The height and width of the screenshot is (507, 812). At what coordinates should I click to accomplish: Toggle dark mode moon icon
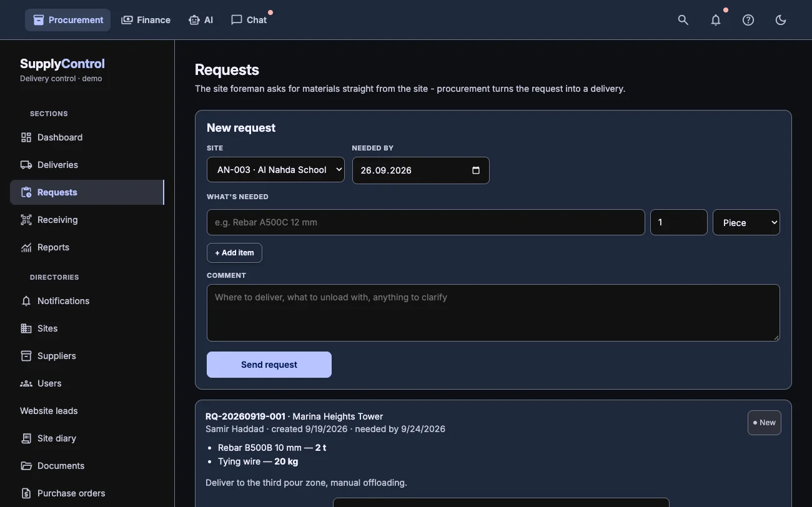[781, 20]
